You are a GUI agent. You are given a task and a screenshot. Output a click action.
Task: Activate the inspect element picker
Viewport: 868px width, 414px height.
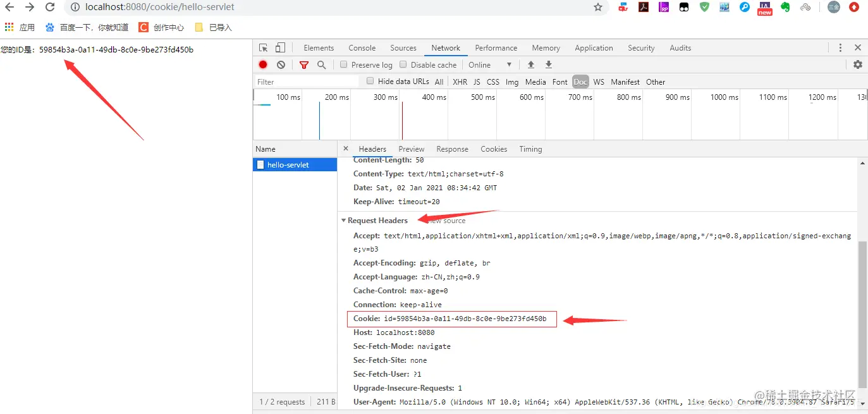point(264,47)
